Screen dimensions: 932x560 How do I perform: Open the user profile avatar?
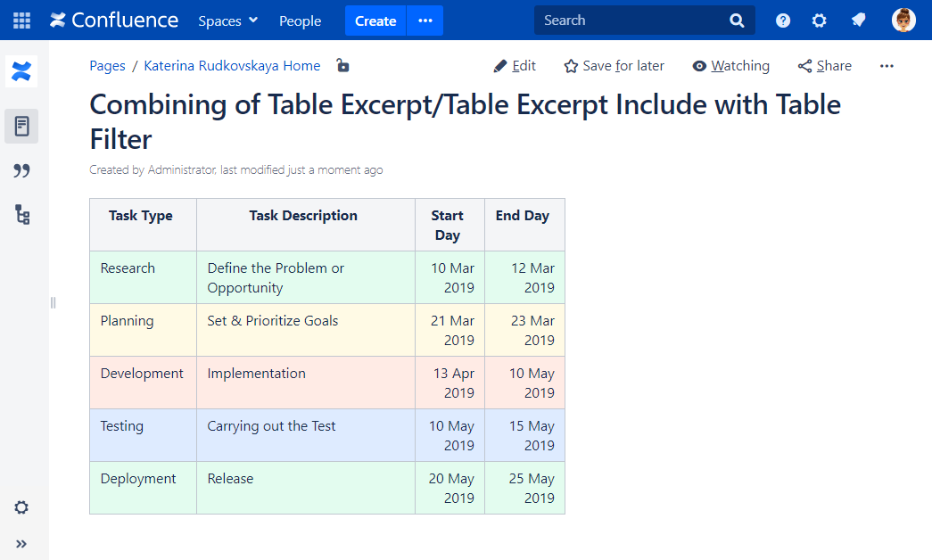pyautogui.click(x=903, y=21)
